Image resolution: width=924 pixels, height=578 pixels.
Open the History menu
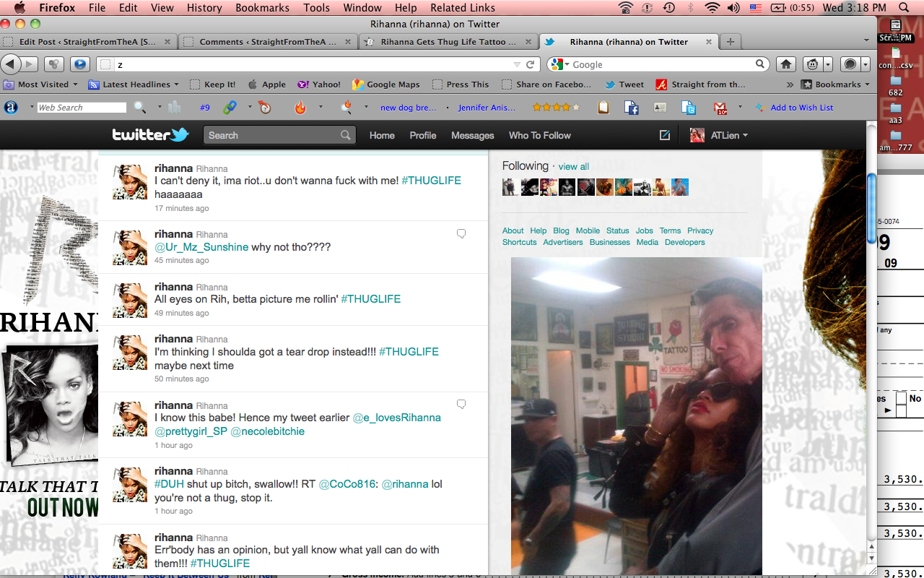[x=204, y=8]
